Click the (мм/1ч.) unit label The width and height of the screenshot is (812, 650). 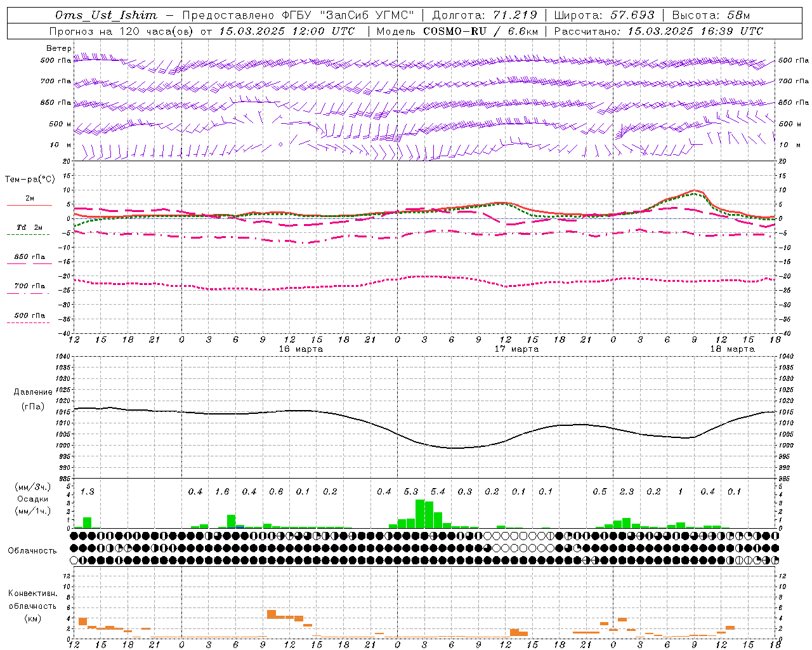[33, 511]
